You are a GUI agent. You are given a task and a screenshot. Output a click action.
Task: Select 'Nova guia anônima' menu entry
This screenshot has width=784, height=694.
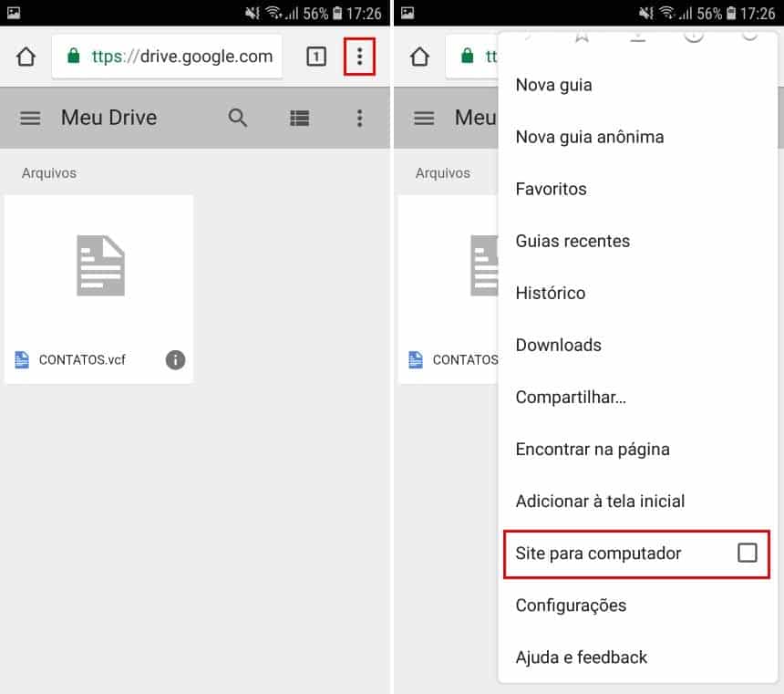637,137
